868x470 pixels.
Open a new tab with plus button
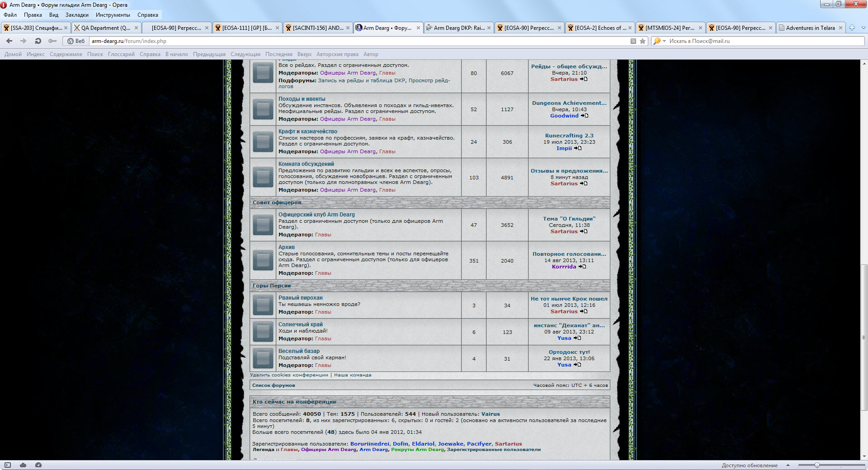click(852, 28)
